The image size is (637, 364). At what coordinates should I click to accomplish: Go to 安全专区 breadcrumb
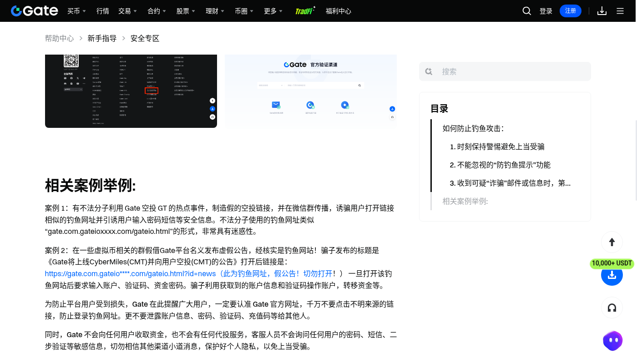point(145,38)
